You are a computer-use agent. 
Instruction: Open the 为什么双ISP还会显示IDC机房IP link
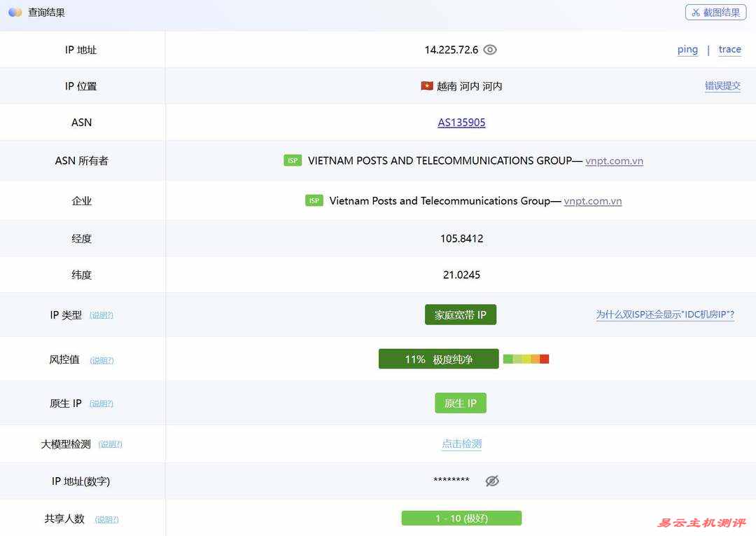click(x=665, y=315)
